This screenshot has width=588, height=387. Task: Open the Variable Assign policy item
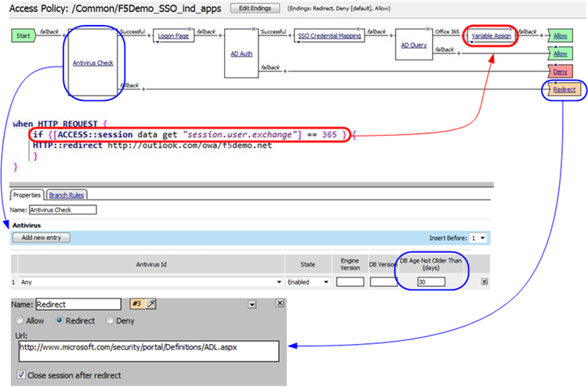492,35
